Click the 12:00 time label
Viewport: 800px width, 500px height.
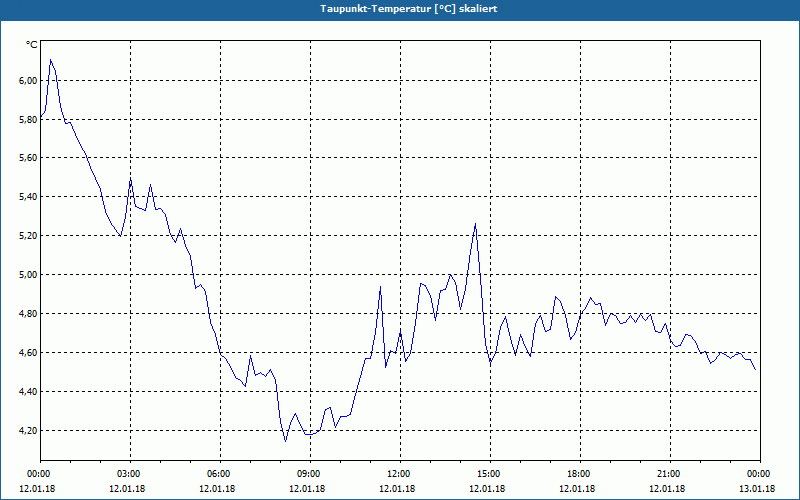pos(400,474)
